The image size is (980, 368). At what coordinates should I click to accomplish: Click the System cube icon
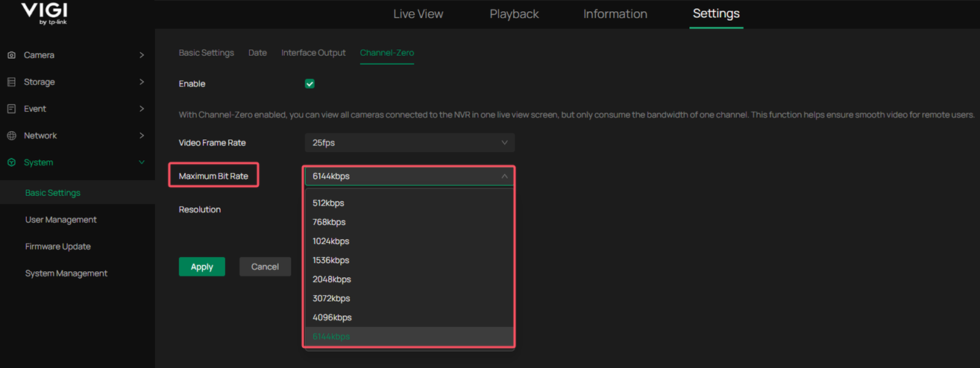11,162
